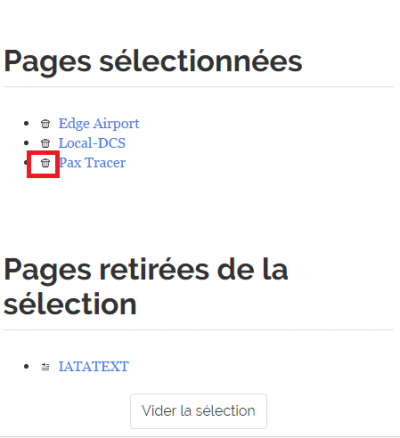Click the bullet before Local-DCS
400x438 pixels.
pos(27,143)
